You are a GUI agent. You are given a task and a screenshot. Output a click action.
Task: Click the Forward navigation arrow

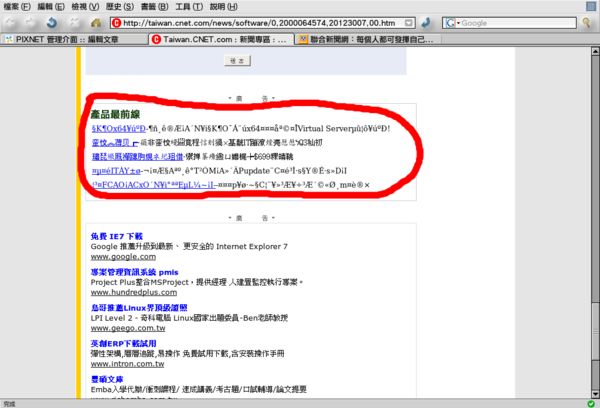point(30,23)
